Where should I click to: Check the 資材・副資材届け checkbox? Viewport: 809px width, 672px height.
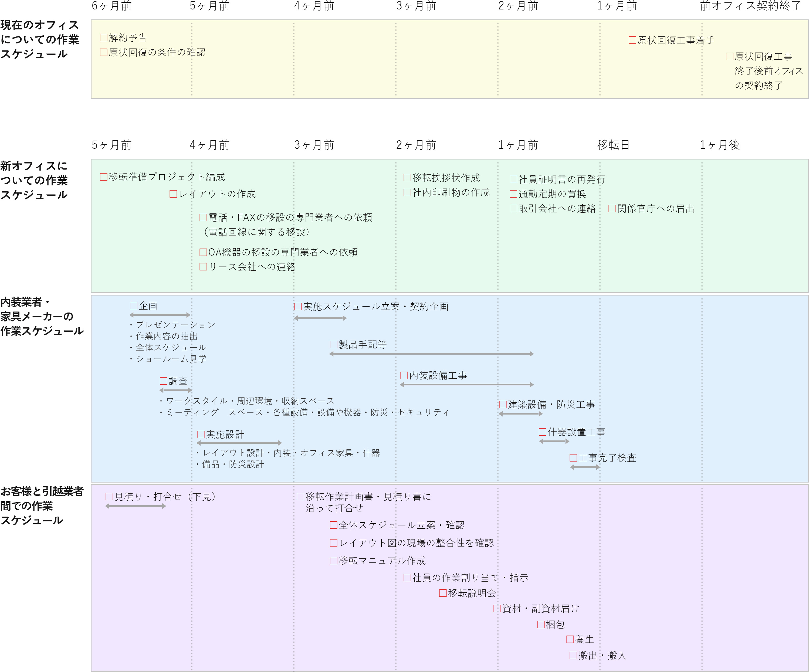point(497,609)
